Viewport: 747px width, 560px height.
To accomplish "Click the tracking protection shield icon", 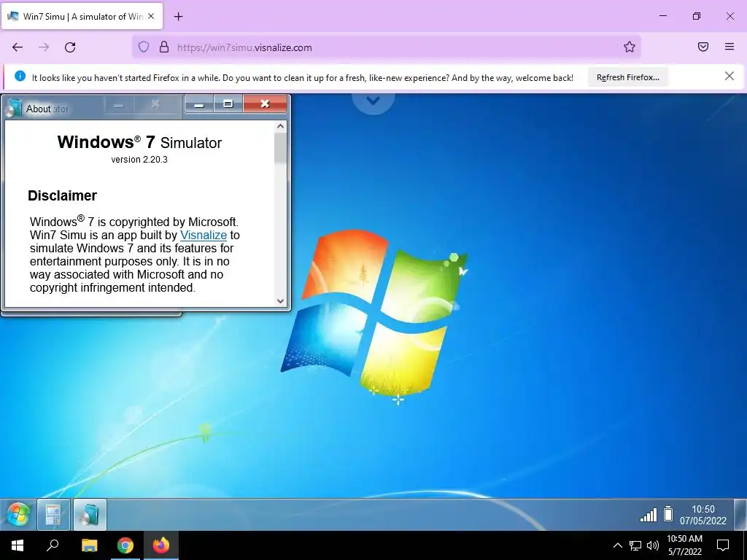I will point(144,47).
